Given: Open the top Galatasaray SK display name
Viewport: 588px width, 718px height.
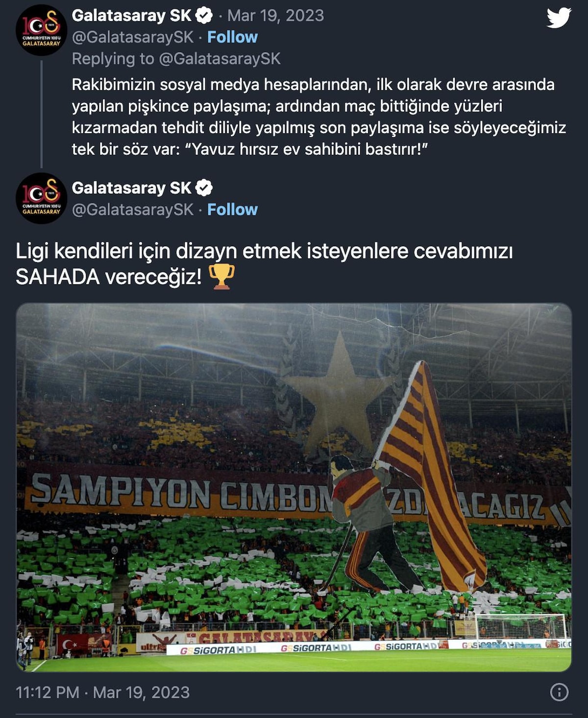Looking at the screenshot, I should (131, 16).
